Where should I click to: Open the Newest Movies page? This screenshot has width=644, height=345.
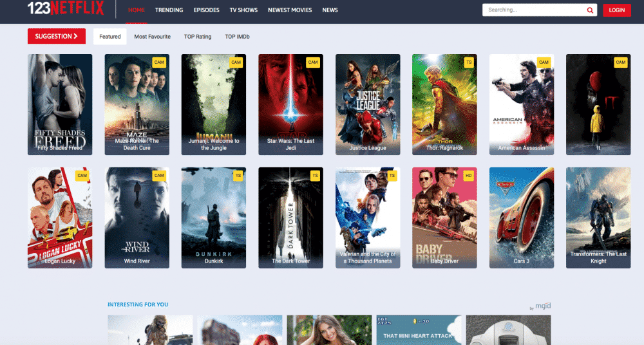click(290, 10)
